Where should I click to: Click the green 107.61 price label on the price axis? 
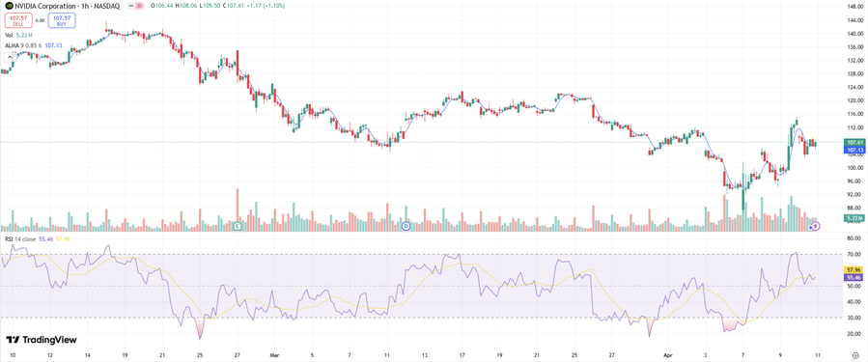854,142
